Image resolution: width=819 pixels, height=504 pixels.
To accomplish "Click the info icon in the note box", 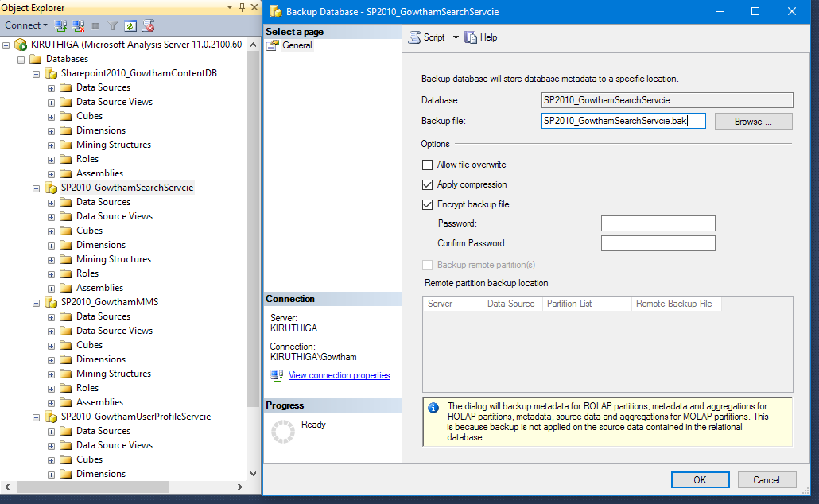I will (433, 408).
